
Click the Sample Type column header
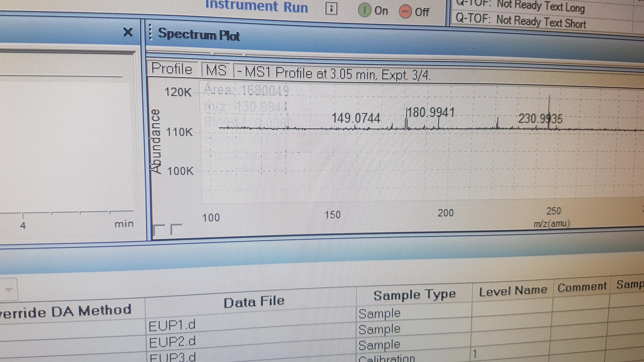coord(414,295)
